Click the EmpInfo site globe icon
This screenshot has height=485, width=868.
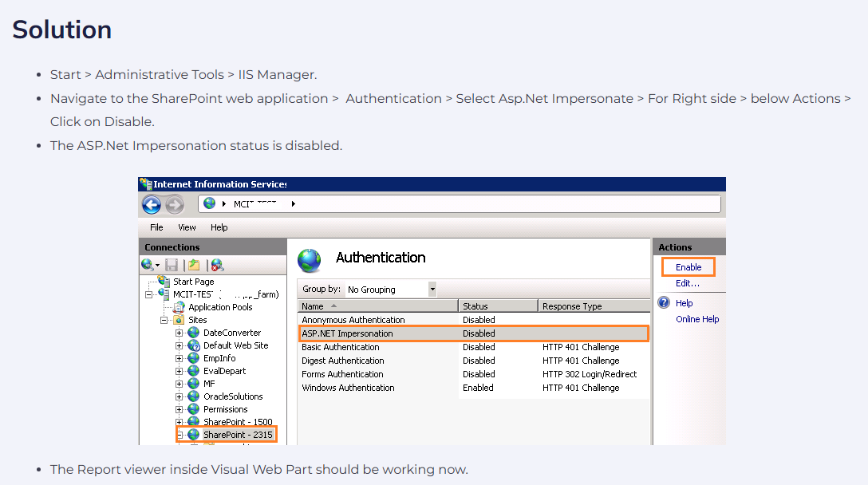point(193,358)
